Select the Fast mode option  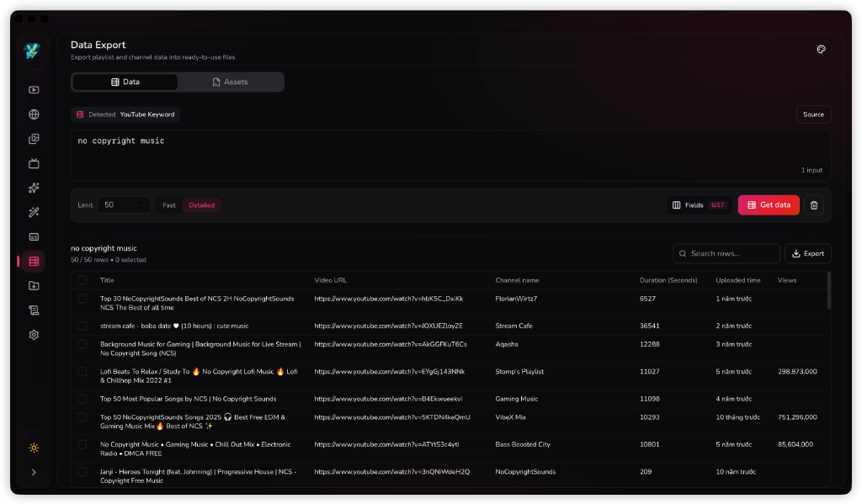tap(168, 205)
